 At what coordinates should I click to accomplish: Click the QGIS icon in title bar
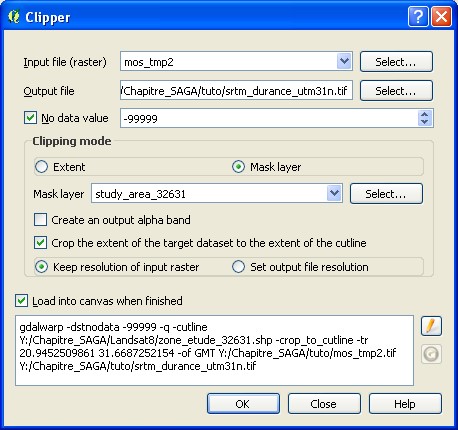14,17
